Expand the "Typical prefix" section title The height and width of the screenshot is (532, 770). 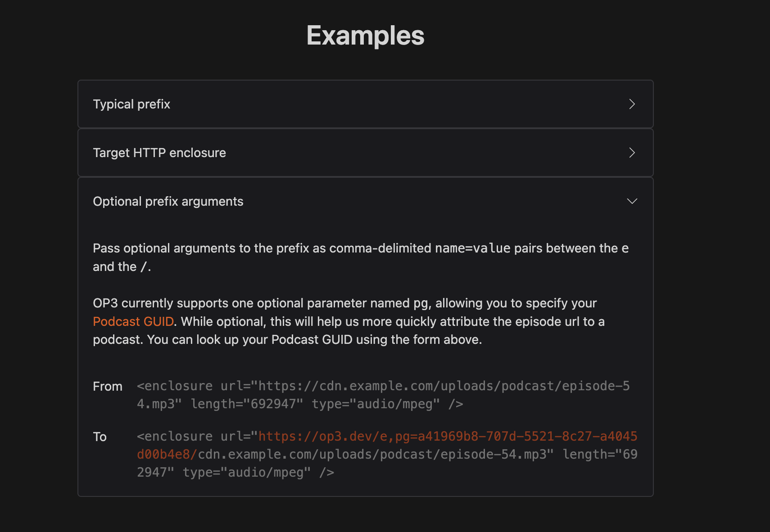click(x=131, y=104)
